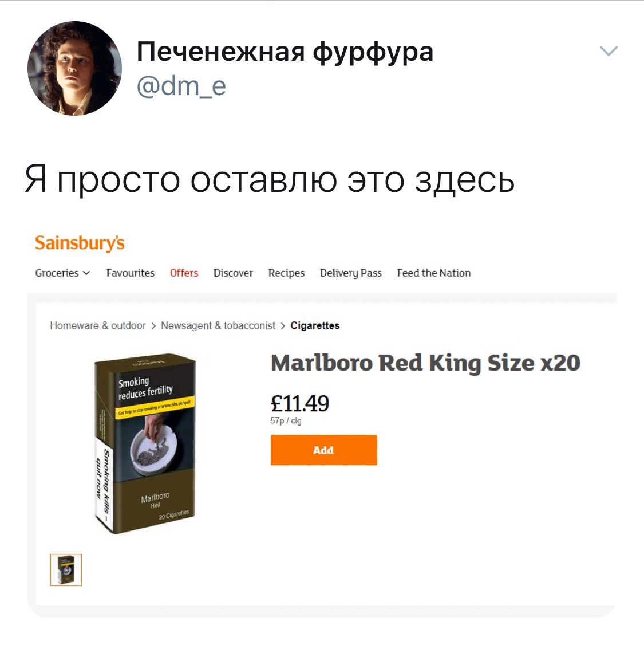
Task: Click the arrow beside Groceries
Action: pos(86,273)
